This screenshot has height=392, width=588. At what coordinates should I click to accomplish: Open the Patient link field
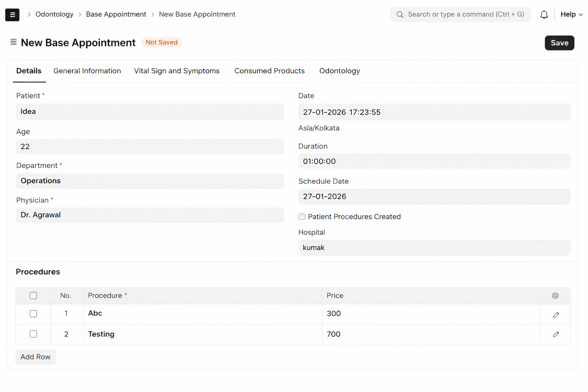pyautogui.click(x=150, y=112)
